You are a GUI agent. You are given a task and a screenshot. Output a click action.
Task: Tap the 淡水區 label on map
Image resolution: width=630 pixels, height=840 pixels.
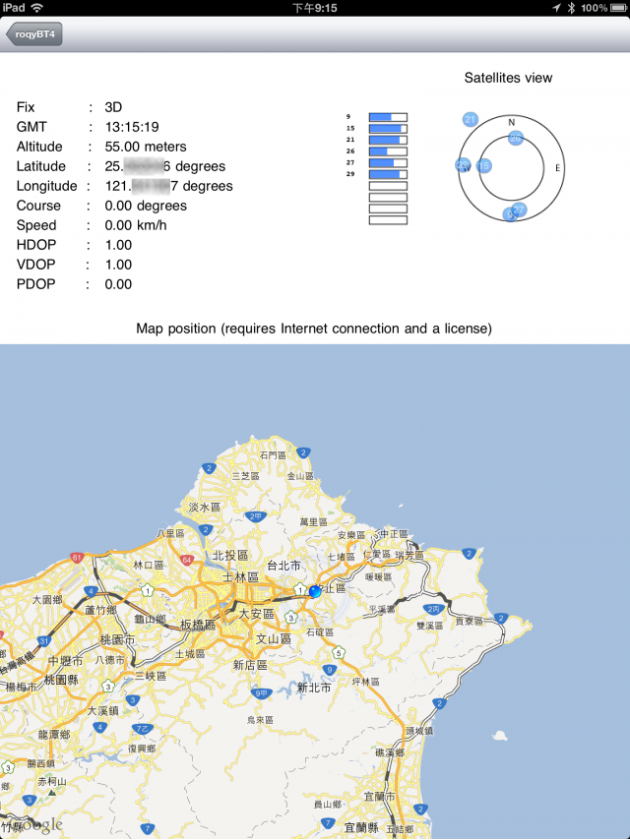(205, 507)
